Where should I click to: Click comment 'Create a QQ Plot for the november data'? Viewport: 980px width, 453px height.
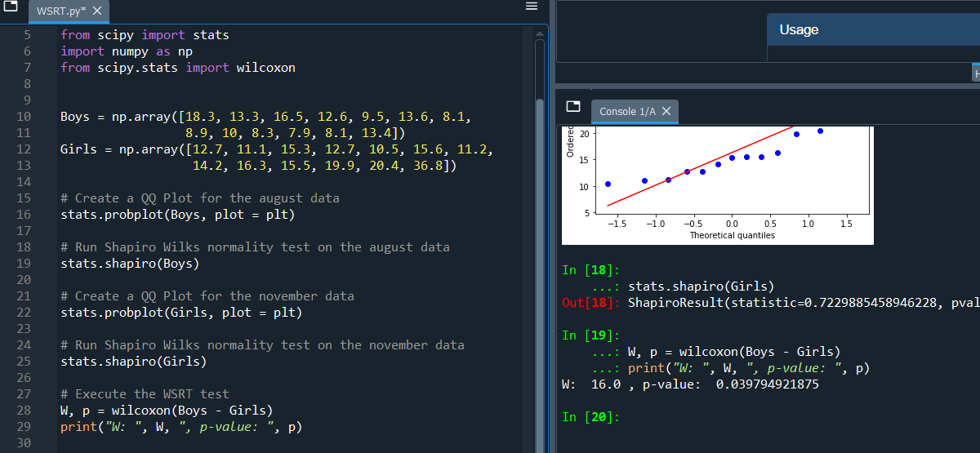click(207, 296)
